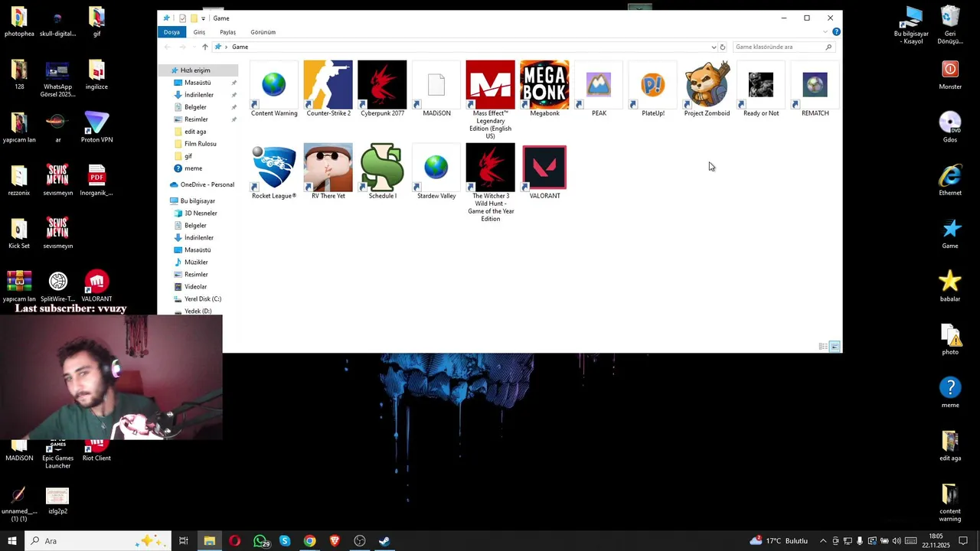Open the Dosya file menu tab
980x551 pixels.
click(x=171, y=32)
